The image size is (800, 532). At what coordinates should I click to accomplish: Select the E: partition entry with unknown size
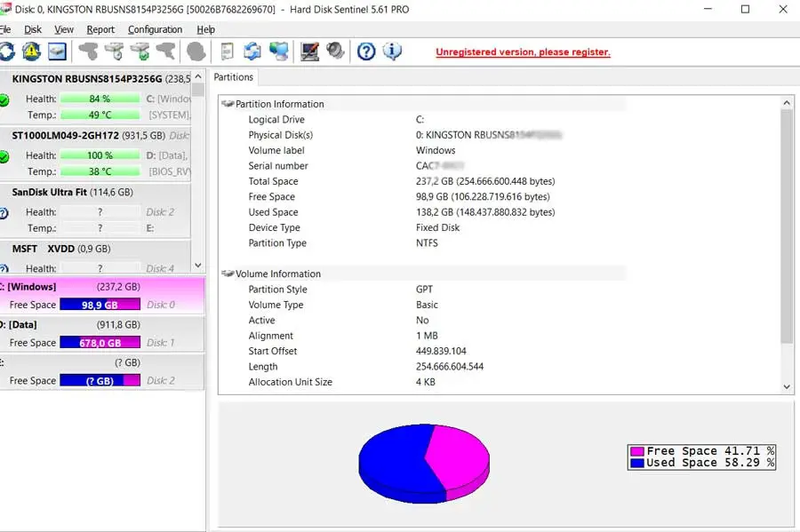[x=102, y=371]
